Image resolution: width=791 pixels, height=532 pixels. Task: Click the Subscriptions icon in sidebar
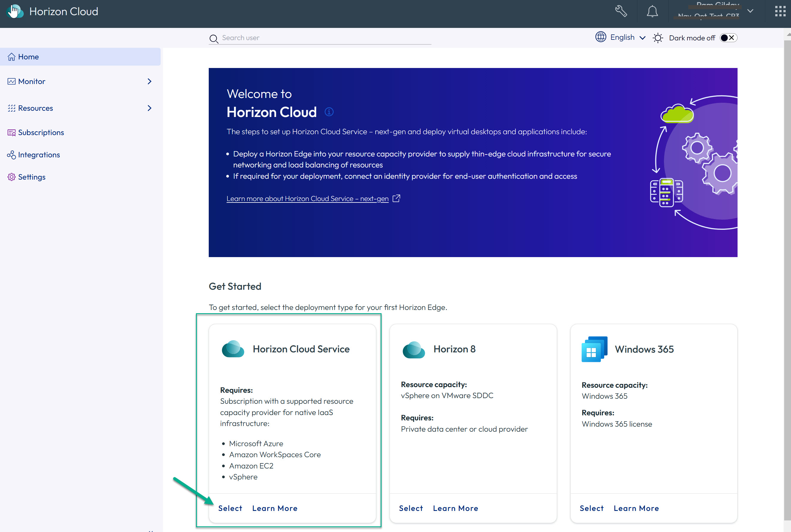tap(12, 133)
